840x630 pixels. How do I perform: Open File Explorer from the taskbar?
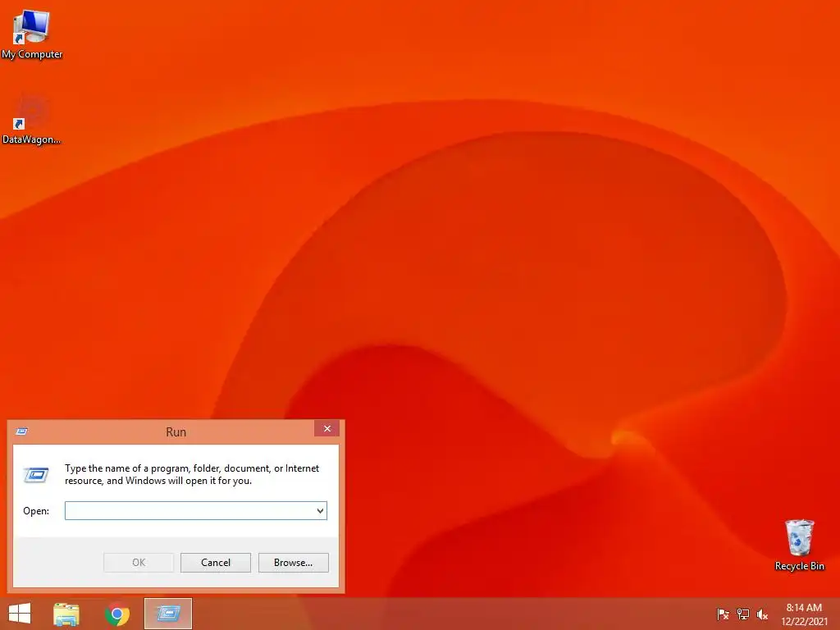click(66, 614)
